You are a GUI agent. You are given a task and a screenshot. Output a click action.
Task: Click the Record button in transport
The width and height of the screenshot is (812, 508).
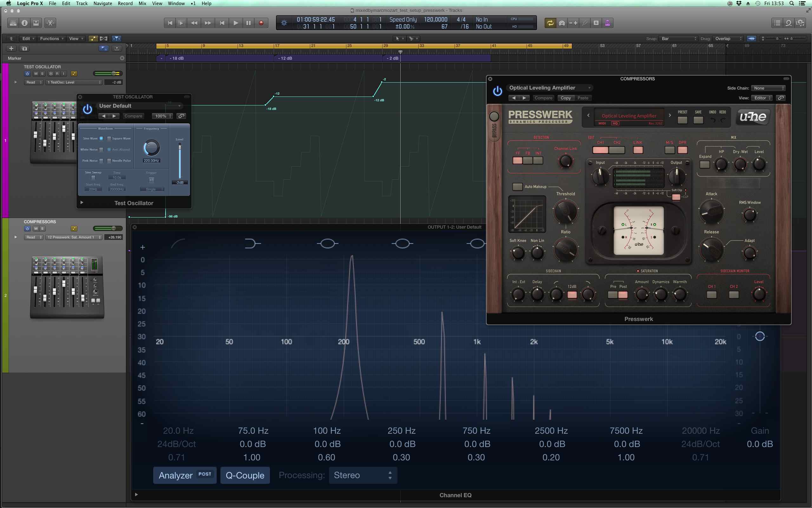pyautogui.click(x=261, y=23)
